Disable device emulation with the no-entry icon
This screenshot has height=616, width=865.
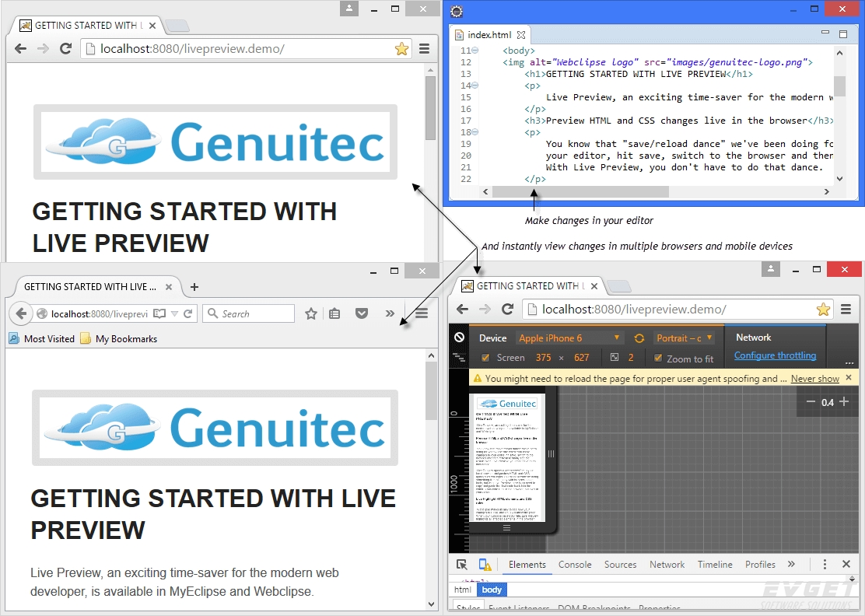(459, 338)
